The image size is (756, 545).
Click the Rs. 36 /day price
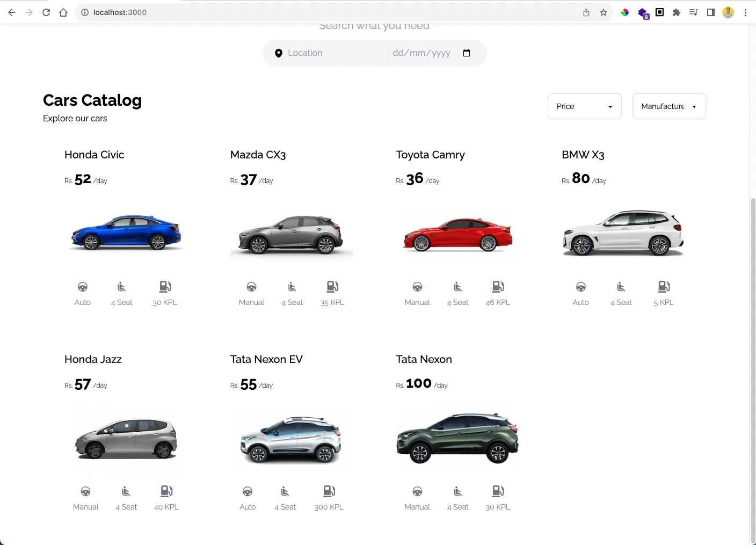418,179
